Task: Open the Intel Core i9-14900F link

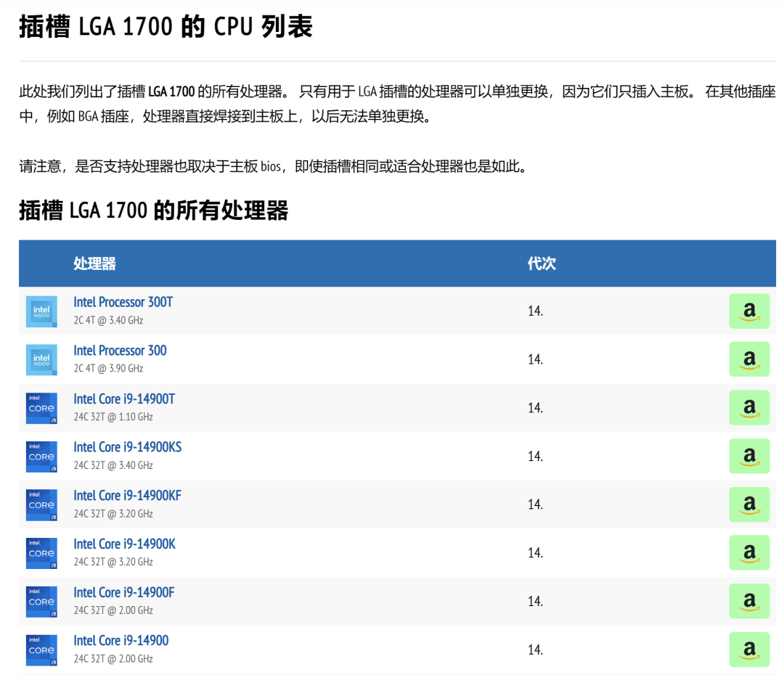Action: tap(124, 592)
